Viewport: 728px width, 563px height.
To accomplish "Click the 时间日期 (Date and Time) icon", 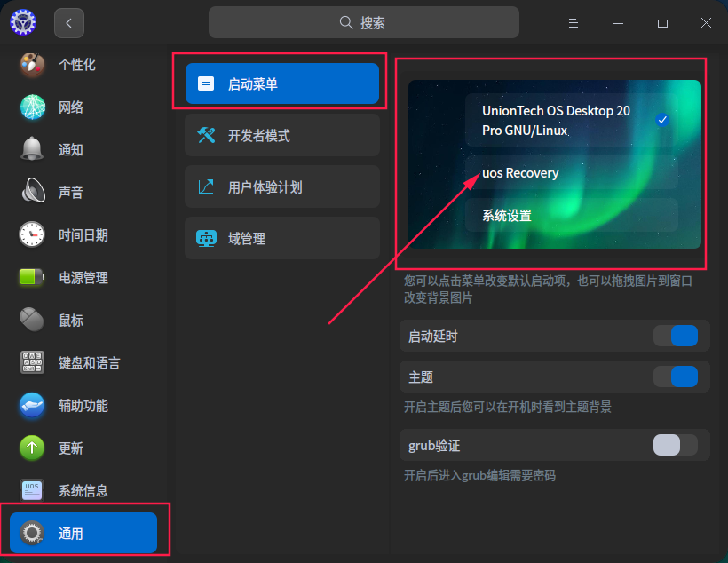I will coord(32,234).
